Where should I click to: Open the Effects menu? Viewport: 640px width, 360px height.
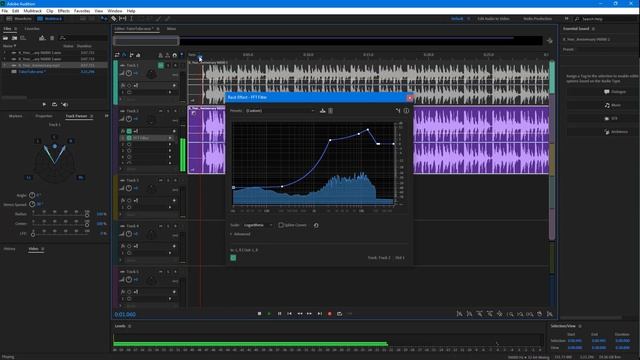point(64,11)
